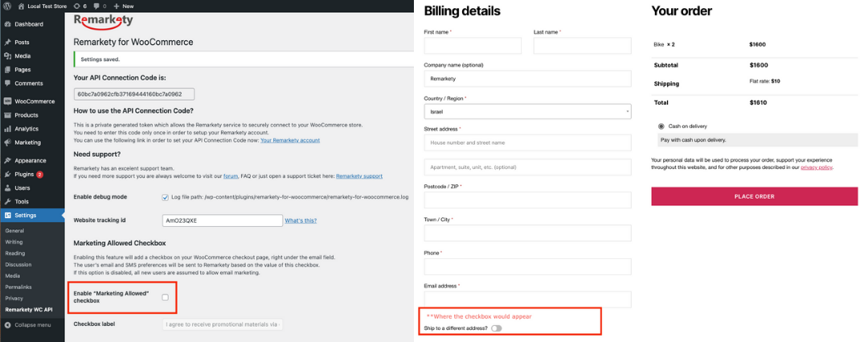Open the Privacy settings submenu
Viewport: 868px width, 342px height.
coord(14,299)
